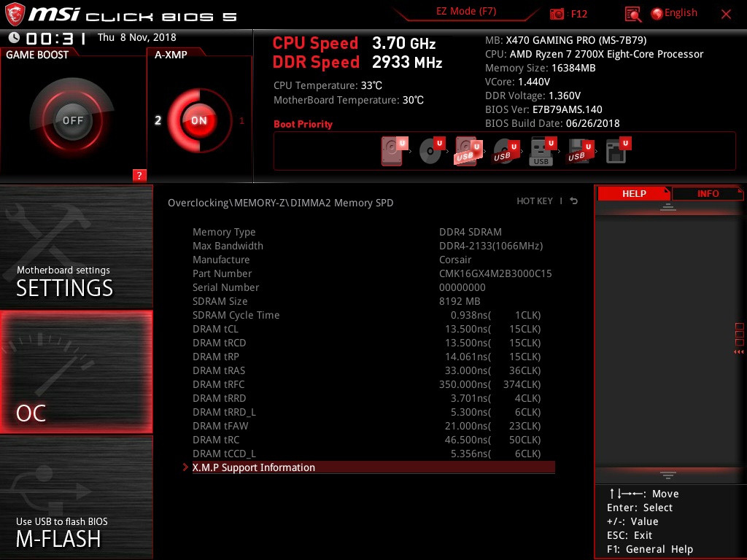
Task: Change language via English globe
Action: click(674, 13)
